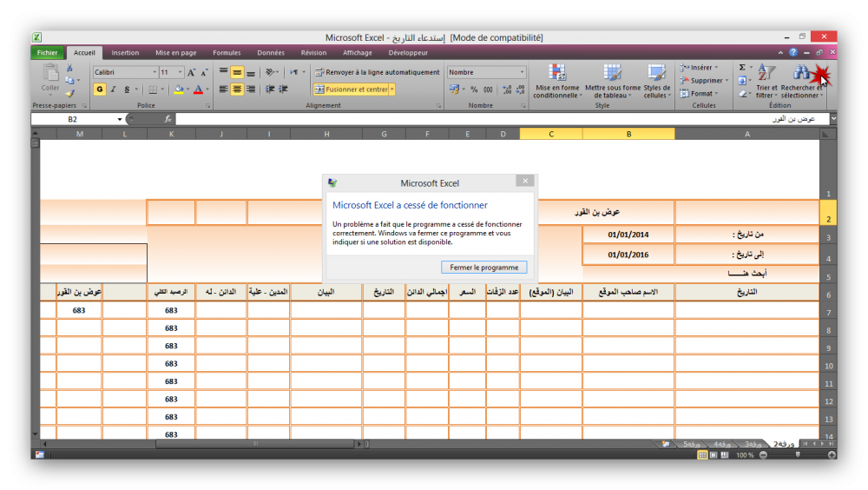
Task: Click the align text right icon
Action: (x=251, y=89)
